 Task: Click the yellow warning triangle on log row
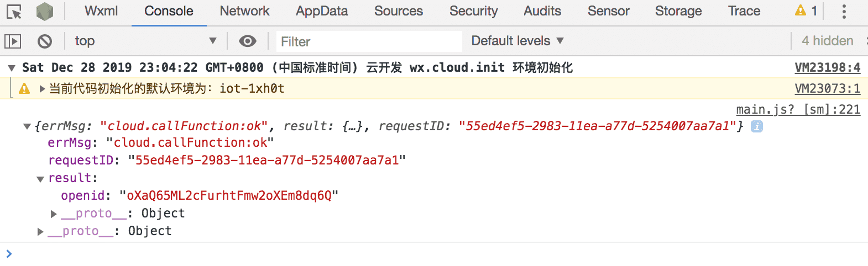[x=24, y=89]
